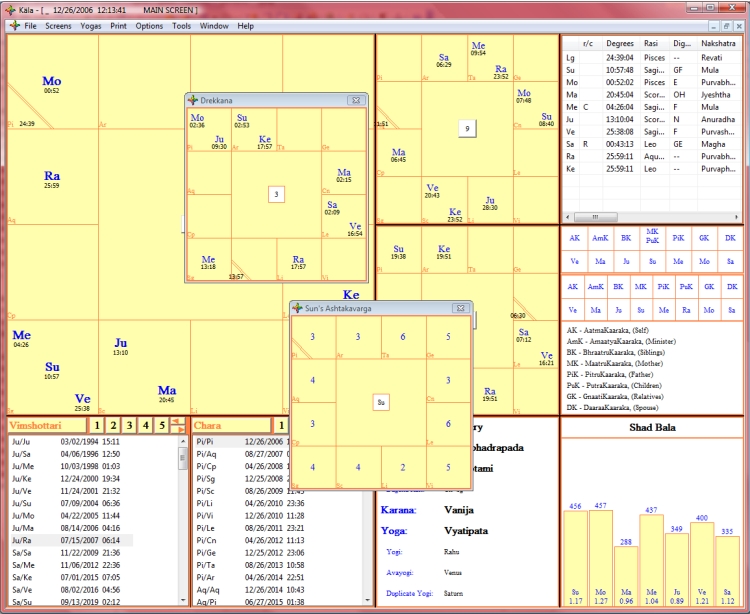This screenshot has height=614, width=750.
Task: Click the Kala icon beside File menu
Action: click(x=15, y=26)
